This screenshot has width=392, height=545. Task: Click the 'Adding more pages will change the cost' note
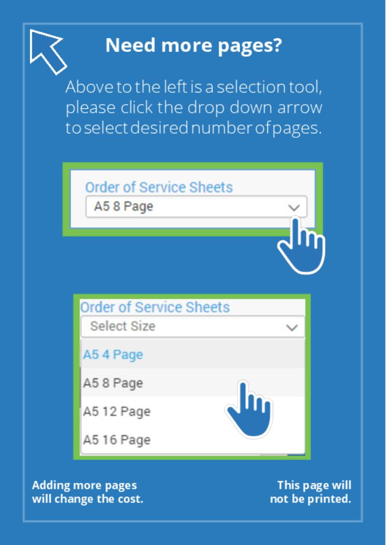tap(87, 492)
